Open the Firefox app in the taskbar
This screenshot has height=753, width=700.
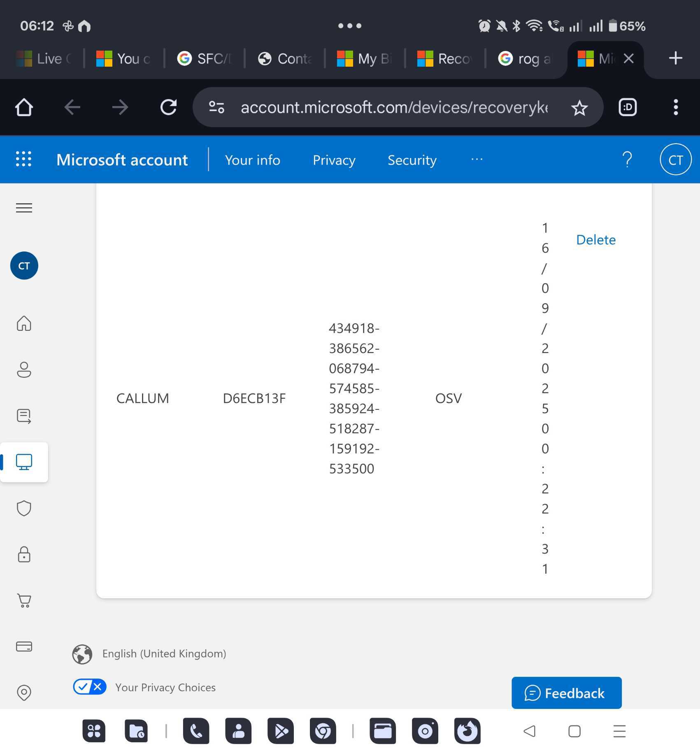(x=467, y=731)
